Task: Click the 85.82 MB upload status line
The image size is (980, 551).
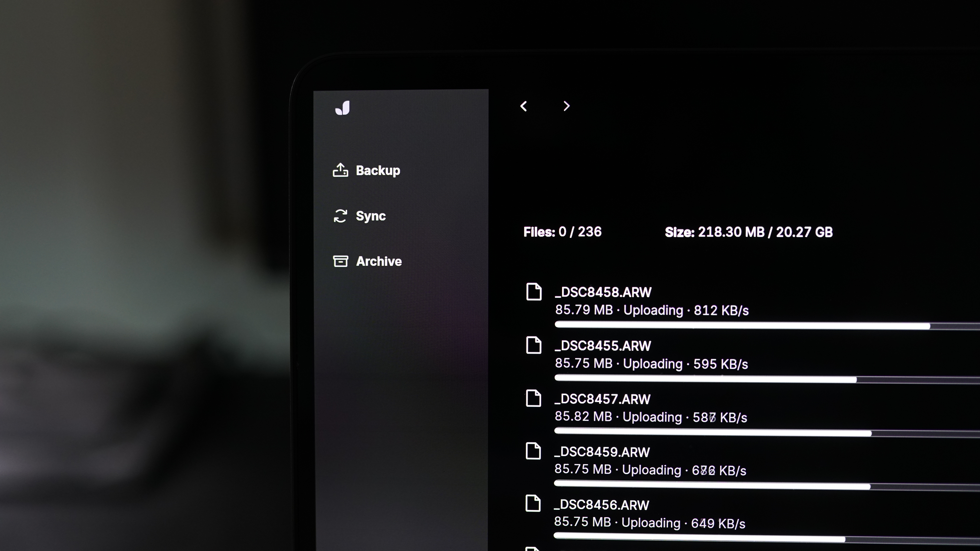Action: point(651,417)
